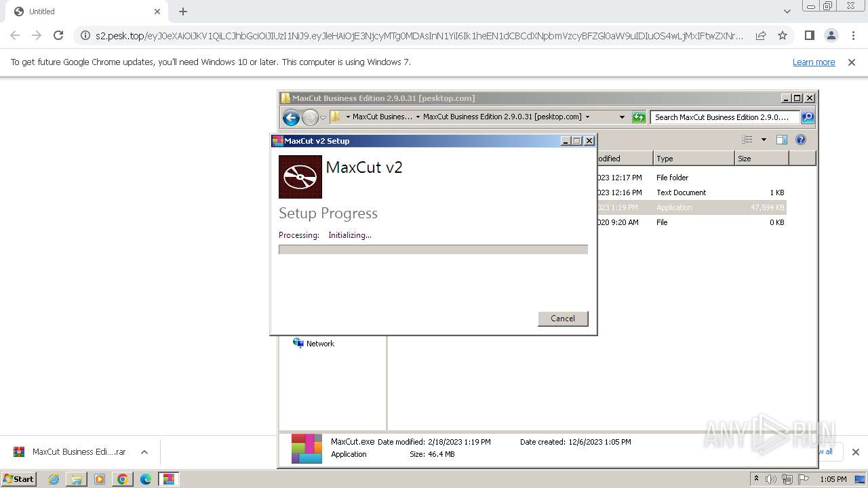This screenshot has width=868, height=488.
Task: Expand the download item options chevron
Action: coord(144,452)
